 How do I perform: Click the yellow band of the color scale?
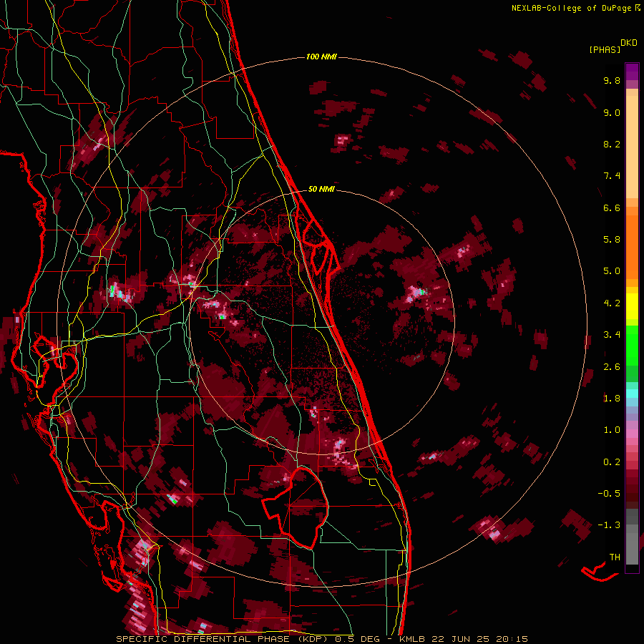pyautogui.click(x=632, y=306)
